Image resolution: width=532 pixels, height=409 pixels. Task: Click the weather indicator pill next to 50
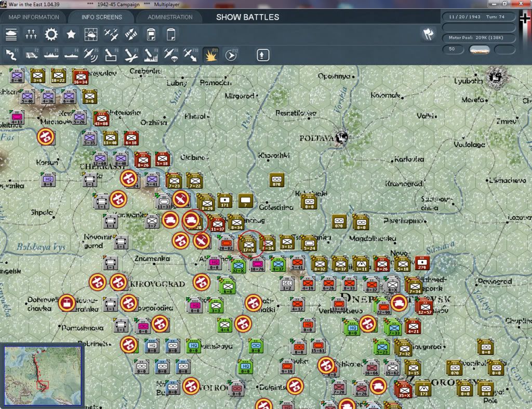tap(479, 49)
